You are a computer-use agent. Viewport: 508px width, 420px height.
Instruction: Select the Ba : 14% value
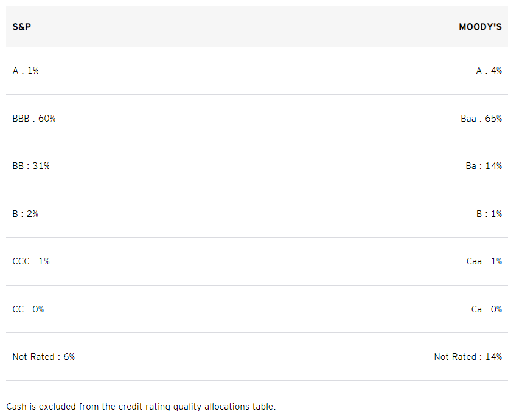coord(484,166)
